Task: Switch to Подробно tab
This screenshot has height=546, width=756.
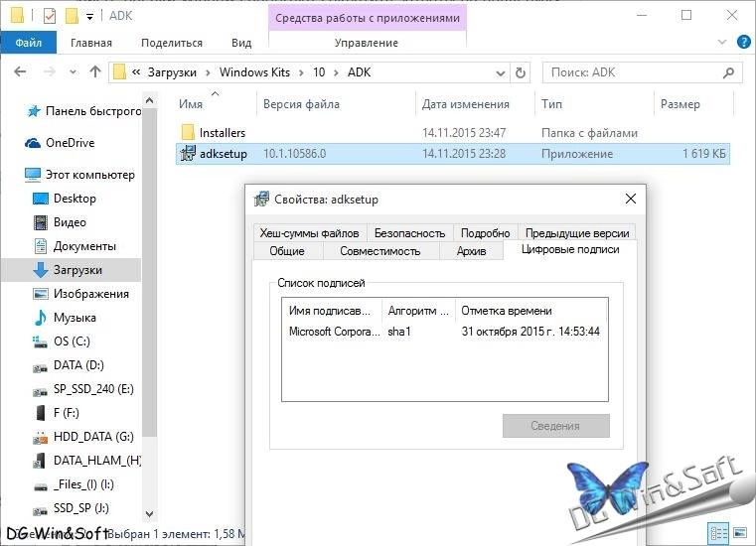Action: point(485,233)
